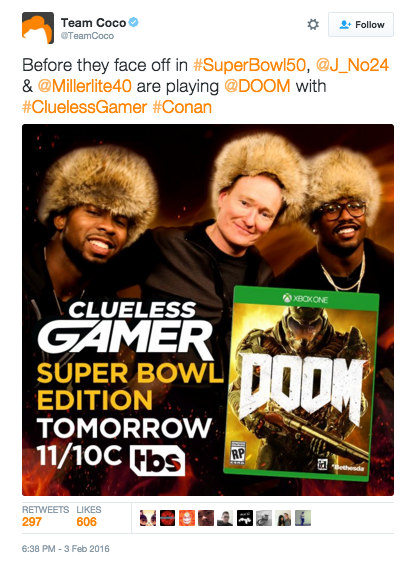Open the @TeamCoco handle
The width and height of the screenshot is (410, 562).
click(87, 36)
